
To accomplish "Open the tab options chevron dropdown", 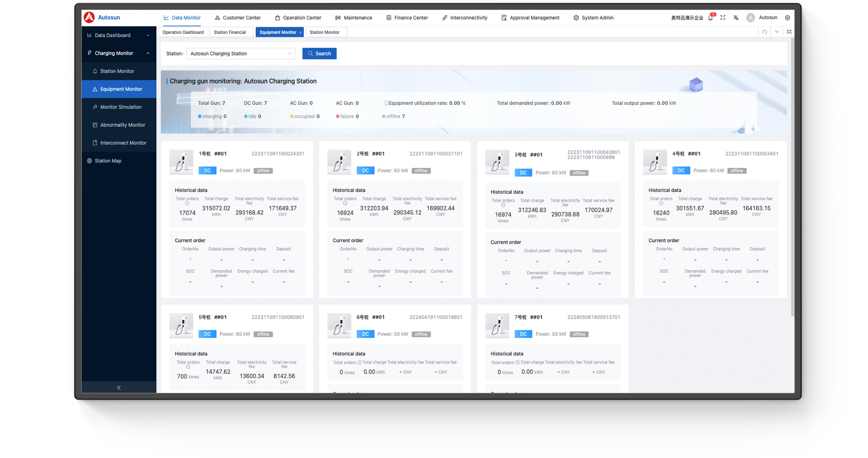I will (x=776, y=32).
